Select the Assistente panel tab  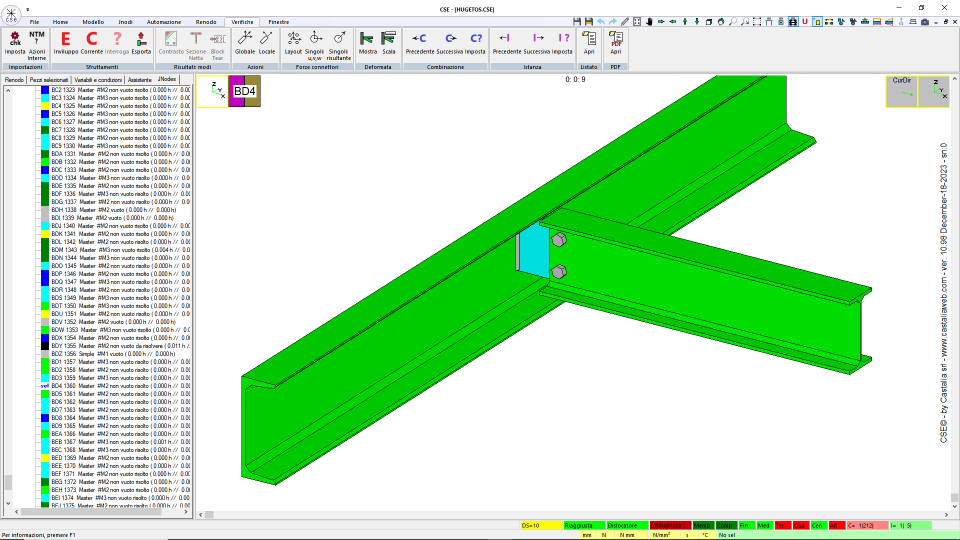pos(140,80)
